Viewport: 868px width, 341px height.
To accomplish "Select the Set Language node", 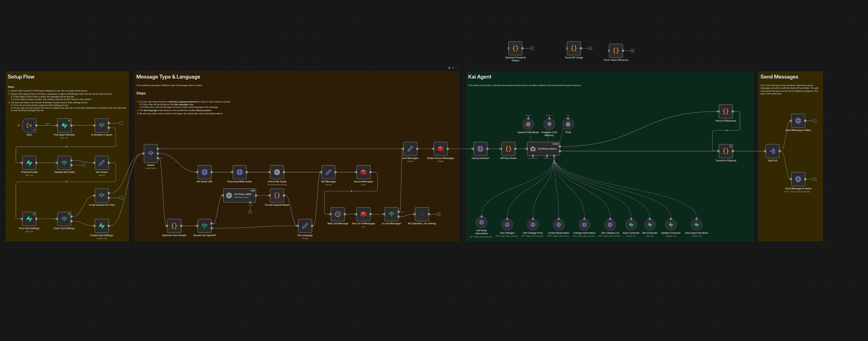I will click(x=305, y=226).
